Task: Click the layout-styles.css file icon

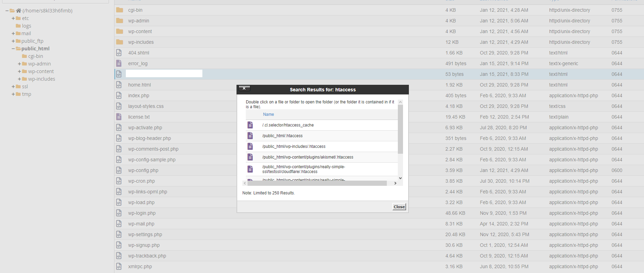Action: click(x=119, y=106)
